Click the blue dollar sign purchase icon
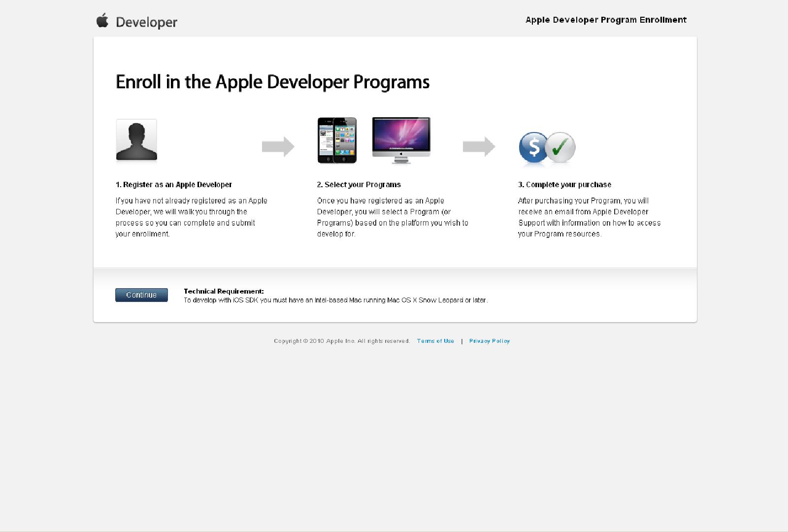 click(x=533, y=147)
